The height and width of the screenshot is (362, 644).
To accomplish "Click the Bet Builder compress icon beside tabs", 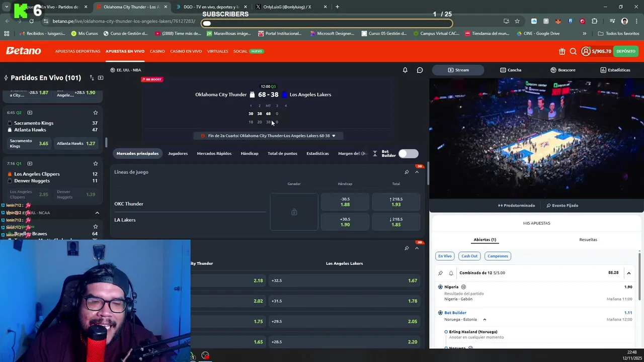I will pyautogui.click(x=375, y=154).
